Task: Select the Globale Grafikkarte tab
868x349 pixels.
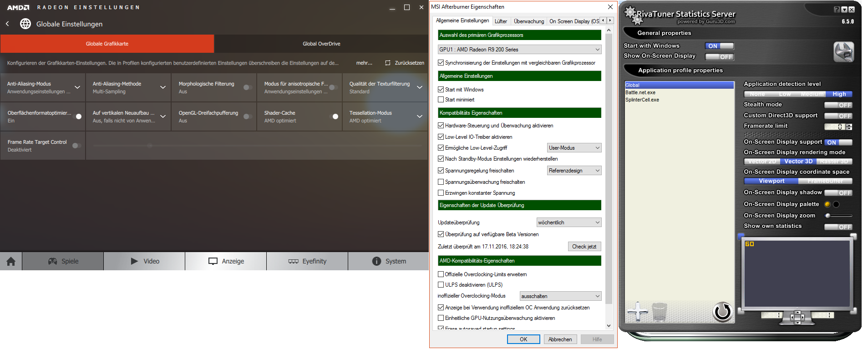Action: 107,44
